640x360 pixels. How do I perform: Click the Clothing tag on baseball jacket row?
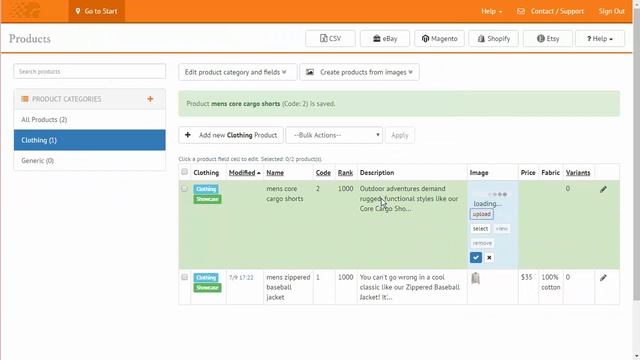pyautogui.click(x=206, y=278)
